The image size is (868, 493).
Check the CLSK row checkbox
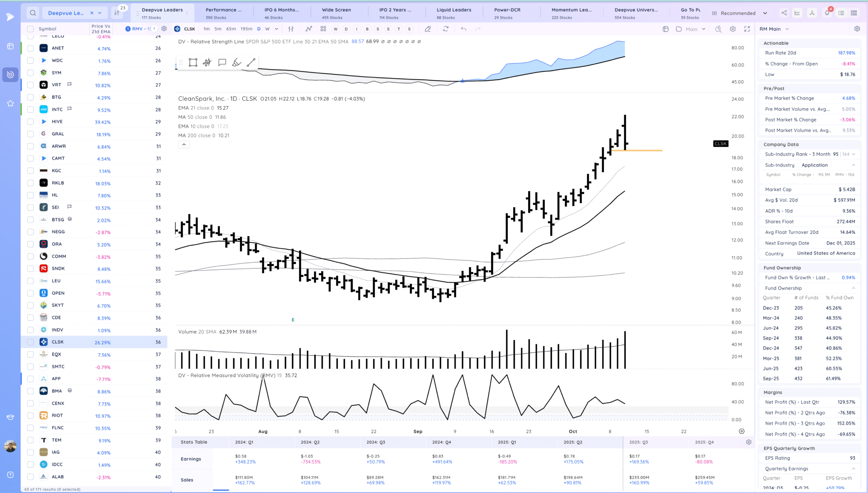[31, 342]
